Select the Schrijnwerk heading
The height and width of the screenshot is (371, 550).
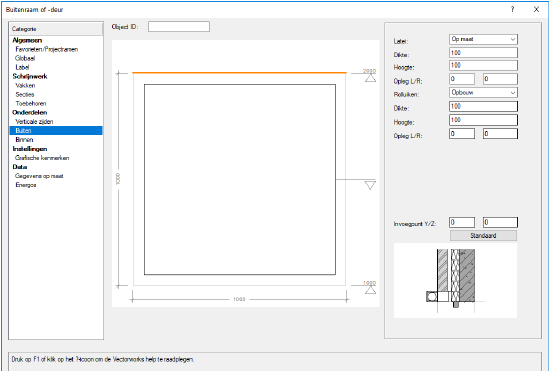point(30,76)
